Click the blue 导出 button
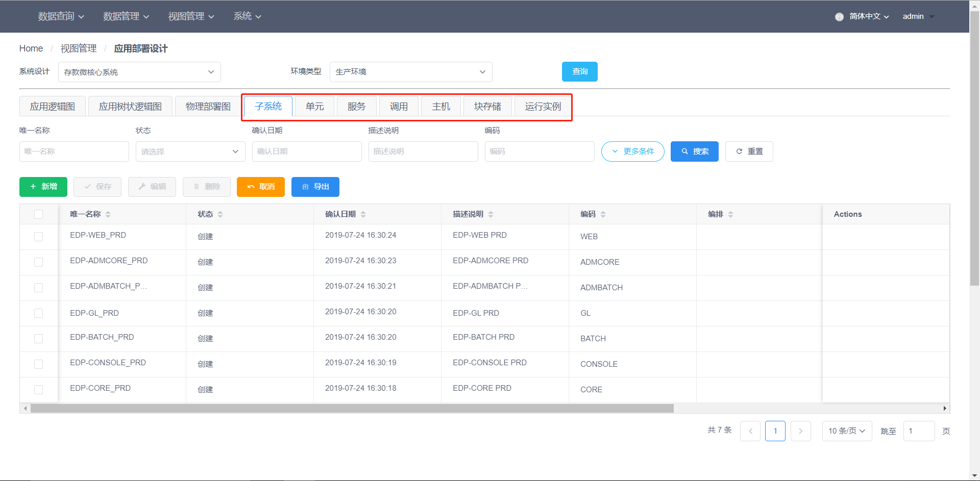The height and width of the screenshot is (481, 980). point(315,187)
